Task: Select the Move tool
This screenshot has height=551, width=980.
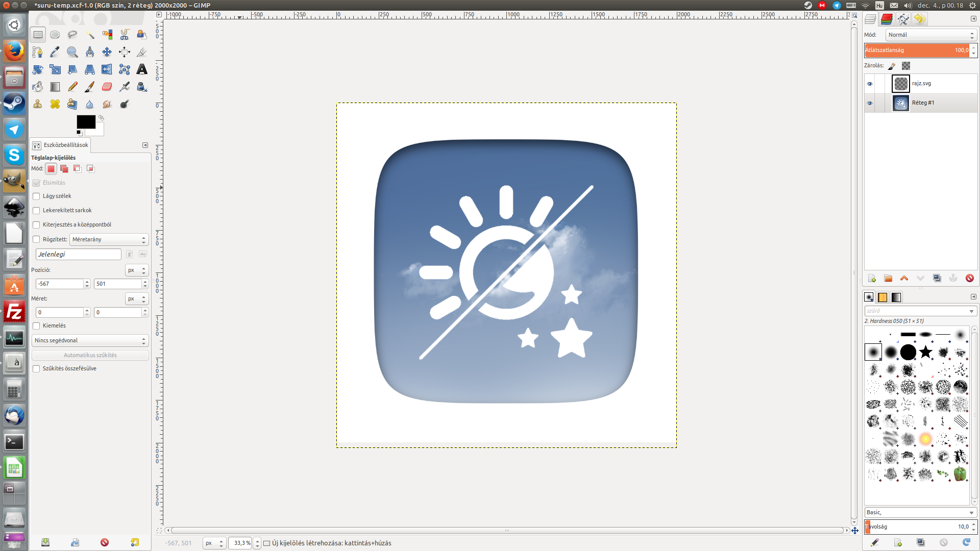Action: tap(107, 52)
